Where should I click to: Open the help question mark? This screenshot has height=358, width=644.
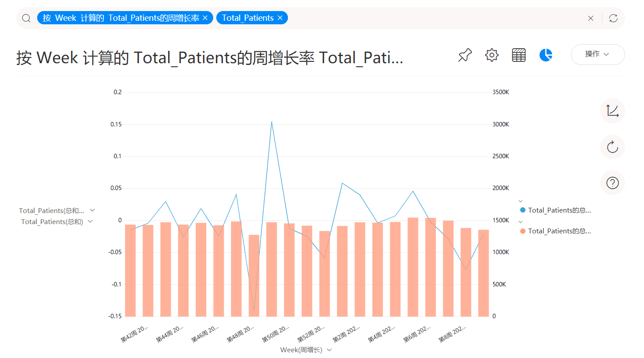[x=613, y=183]
